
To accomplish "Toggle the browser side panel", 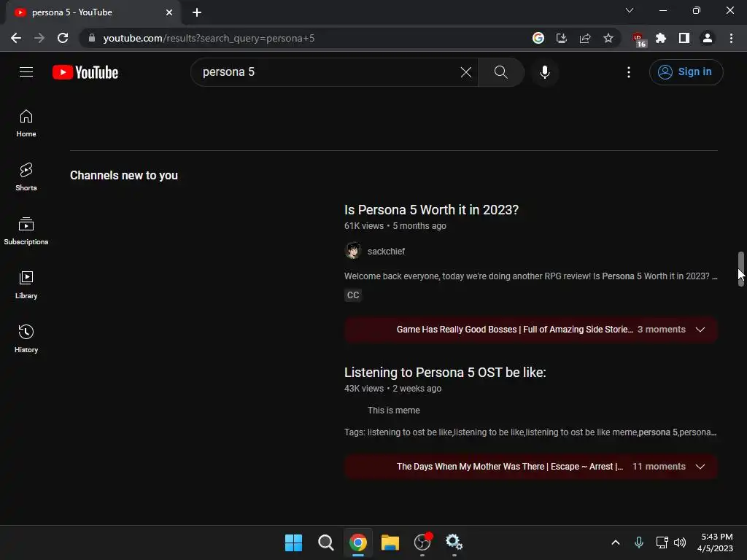I will pyautogui.click(x=684, y=38).
